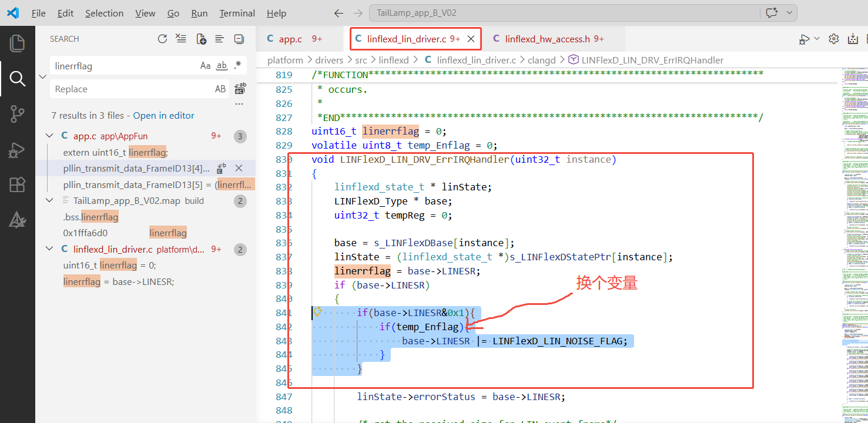This screenshot has height=423, width=868.
Task: Start a debug run from the editor toolbar
Action: click(805, 38)
